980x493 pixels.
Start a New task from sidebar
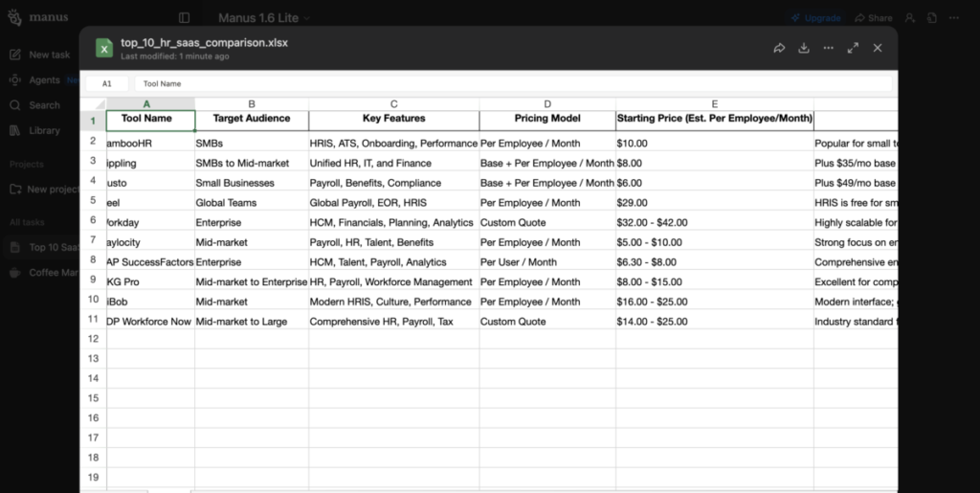tap(48, 56)
